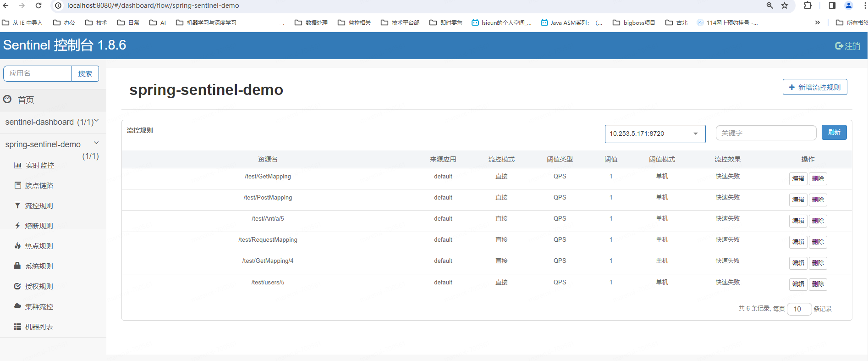The height and width of the screenshot is (361, 868).
Task: Click the 搜索 button
Action: point(85,73)
